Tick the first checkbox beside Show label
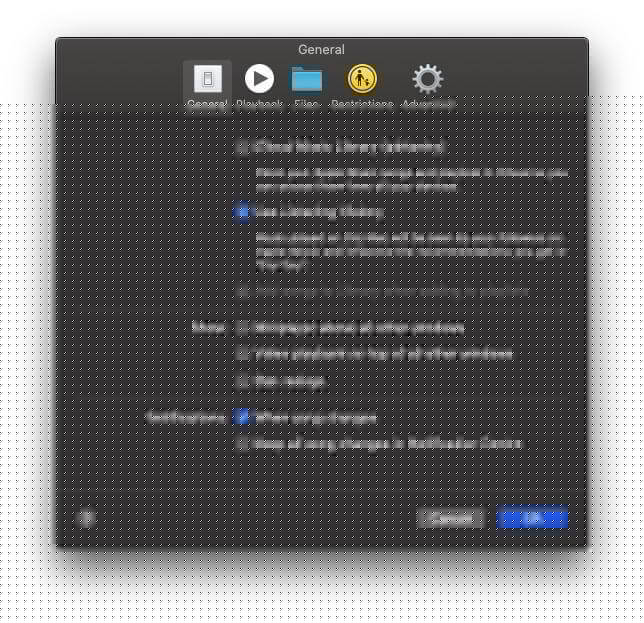The image size is (644, 623). click(243, 328)
